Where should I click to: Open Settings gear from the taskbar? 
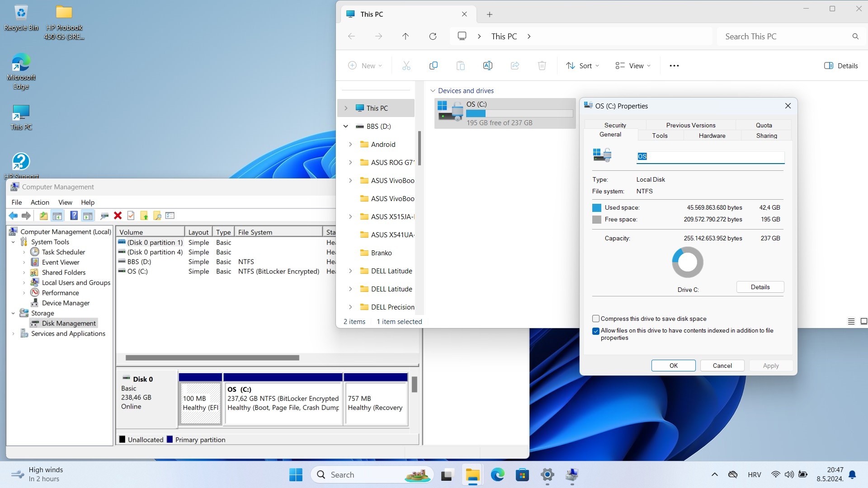547,474
